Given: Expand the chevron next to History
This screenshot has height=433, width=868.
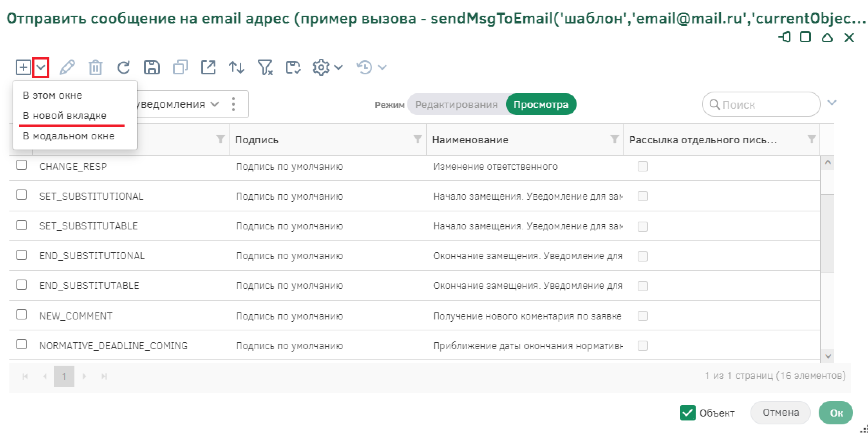Looking at the screenshot, I should [382, 67].
